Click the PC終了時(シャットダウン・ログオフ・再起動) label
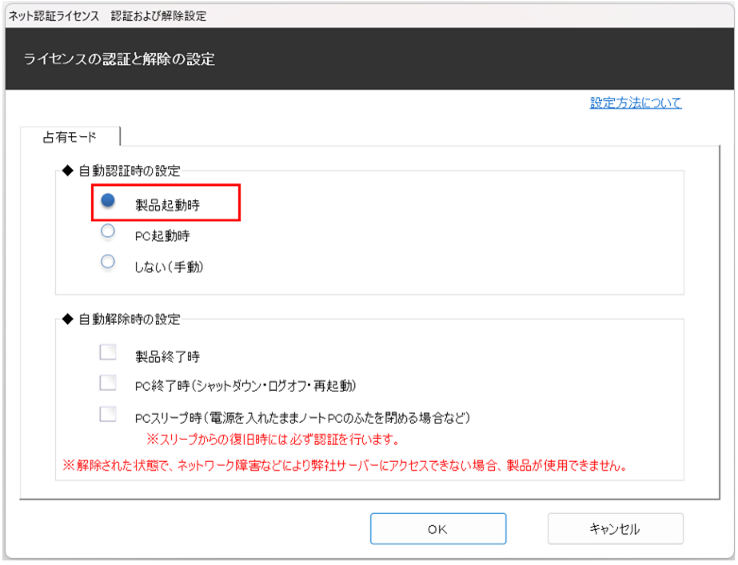Screen dimensions: 738x565 point(246,386)
